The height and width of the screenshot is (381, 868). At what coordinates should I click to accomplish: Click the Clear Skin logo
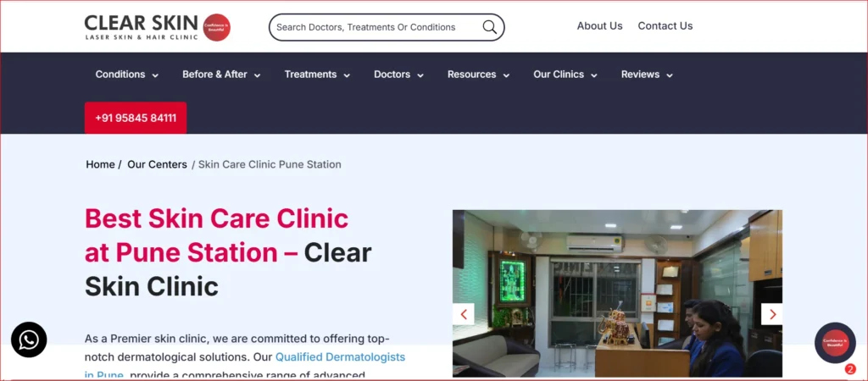(157, 27)
